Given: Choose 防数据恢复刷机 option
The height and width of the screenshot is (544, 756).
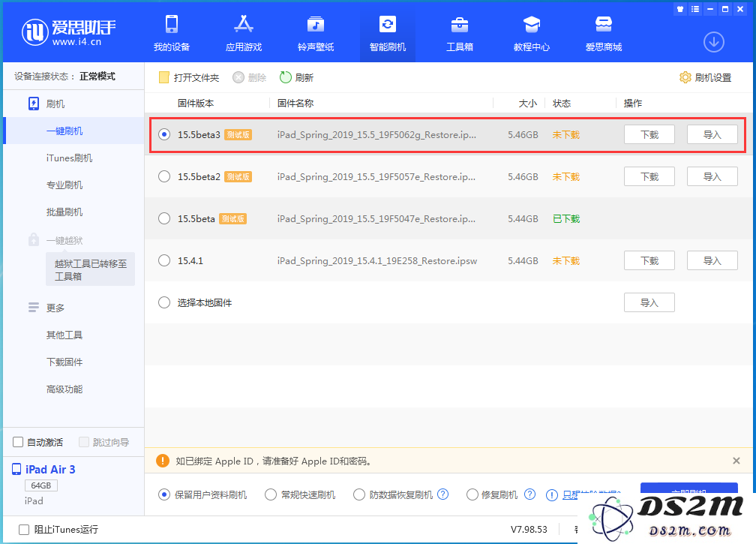Looking at the screenshot, I should point(358,494).
